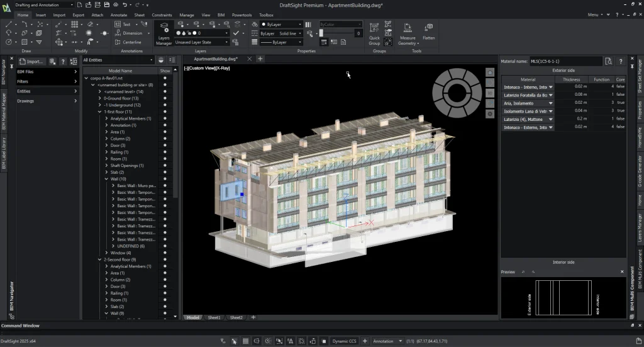Viewport: 644px width, 347px height.
Task: Click the search icon beside Material name
Action: (x=609, y=62)
